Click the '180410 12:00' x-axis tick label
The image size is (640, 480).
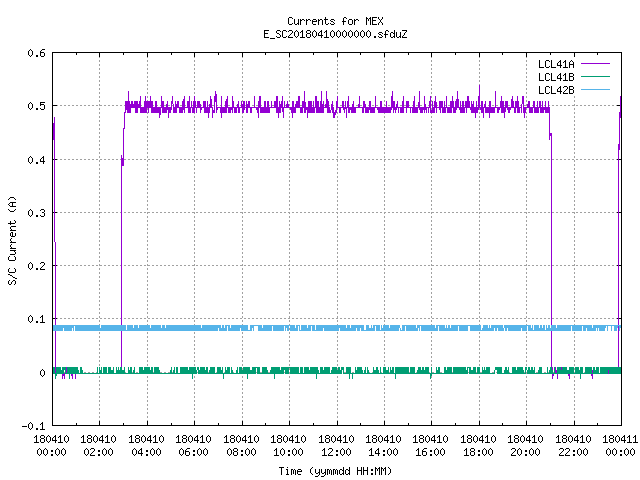337,446
